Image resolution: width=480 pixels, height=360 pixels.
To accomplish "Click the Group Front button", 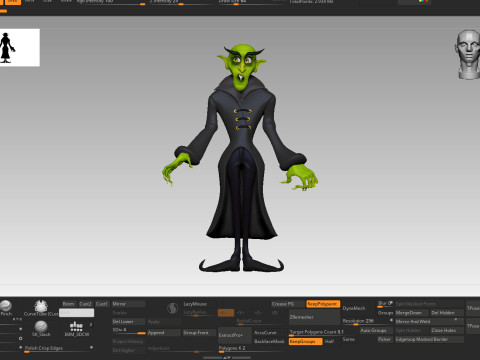I will pyautogui.click(x=199, y=333).
